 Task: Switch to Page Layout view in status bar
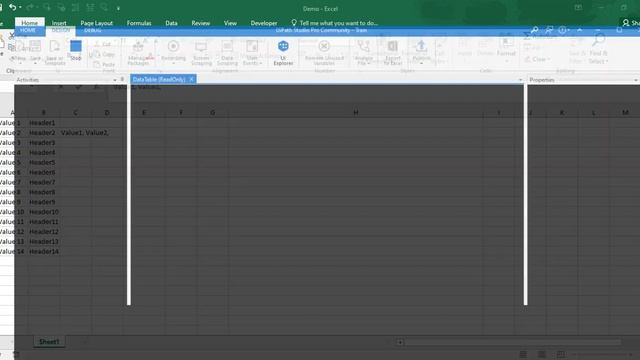coord(542,354)
